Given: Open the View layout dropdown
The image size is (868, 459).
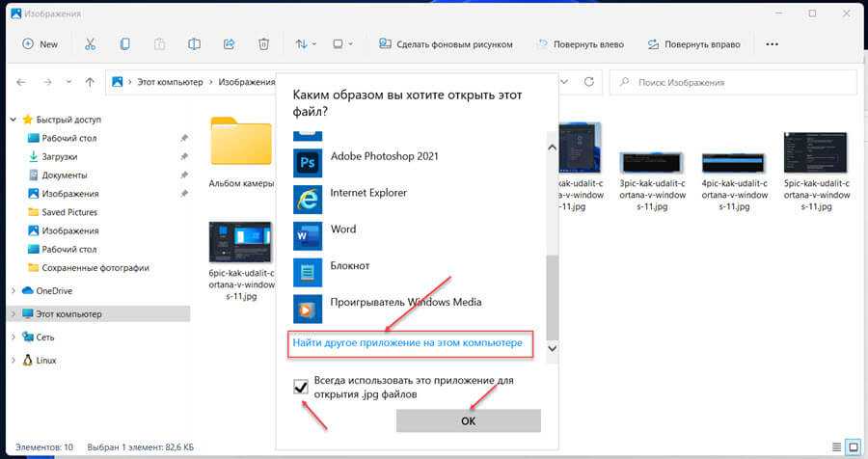Looking at the screenshot, I should [x=342, y=44].
